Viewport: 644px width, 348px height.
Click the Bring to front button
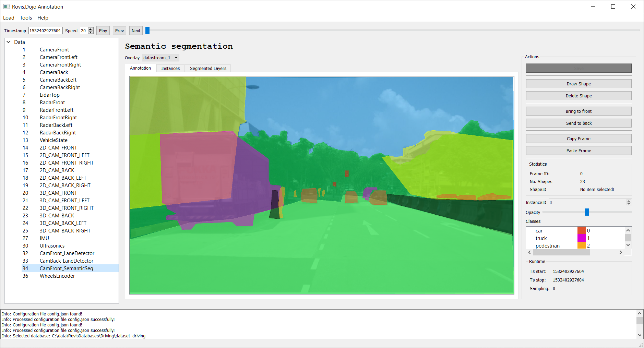(x=578, y=111)
